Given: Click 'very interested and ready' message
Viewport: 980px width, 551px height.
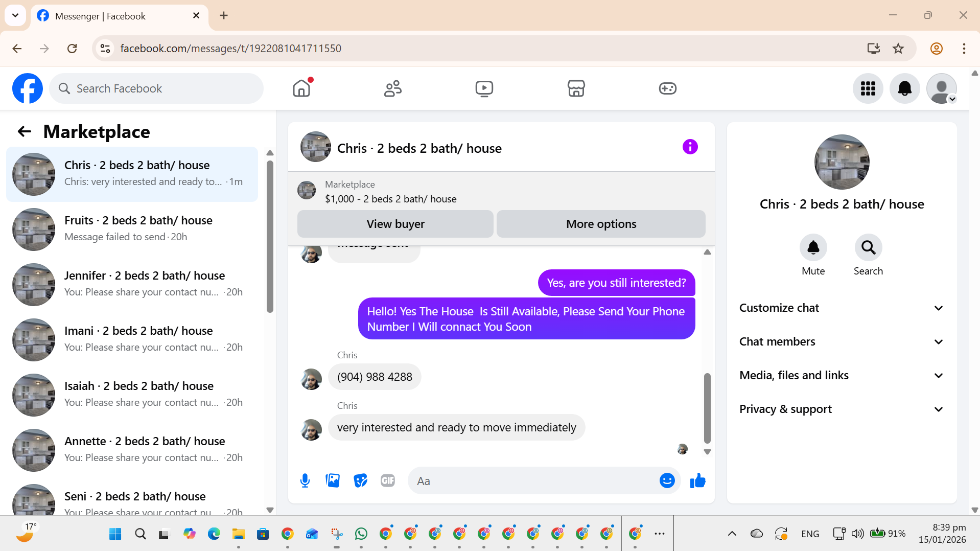Looking at the screenshot, I should click(x=456, y=427).
